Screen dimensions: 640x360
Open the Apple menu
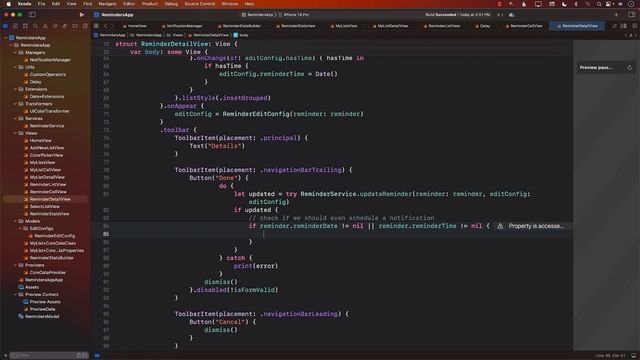8,4
